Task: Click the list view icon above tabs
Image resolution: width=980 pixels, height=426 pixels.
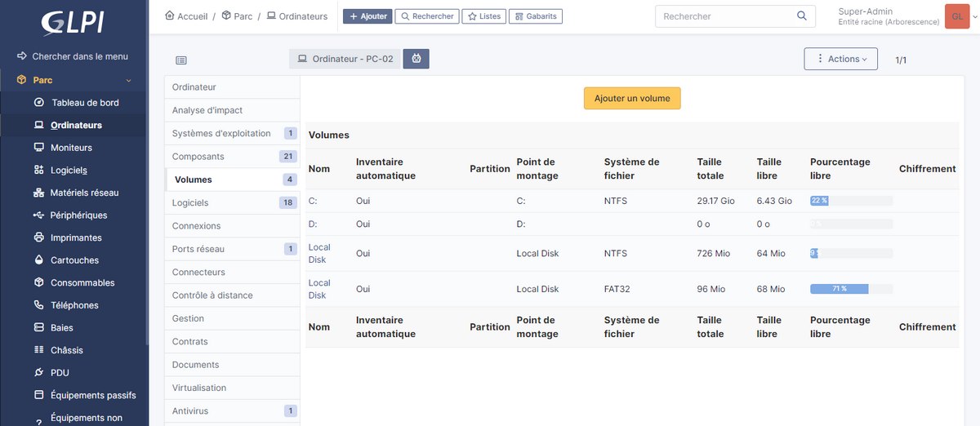Action: (181, 60)
